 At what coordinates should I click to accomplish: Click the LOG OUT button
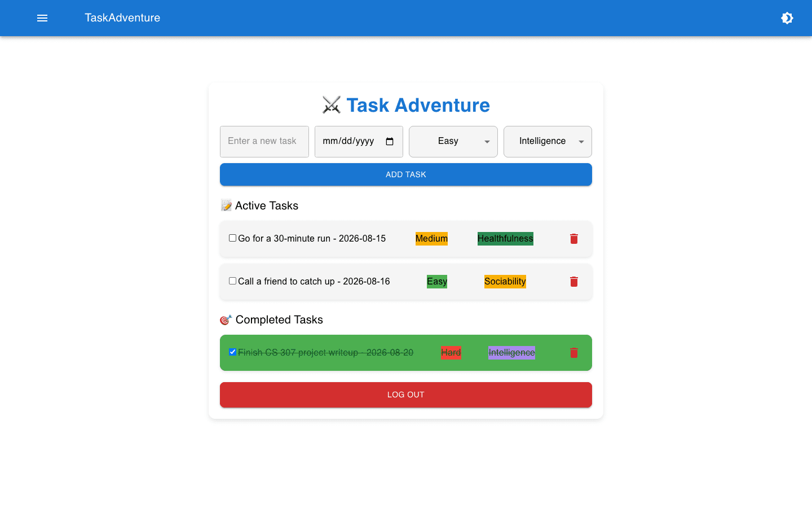(x=406, y=395)
